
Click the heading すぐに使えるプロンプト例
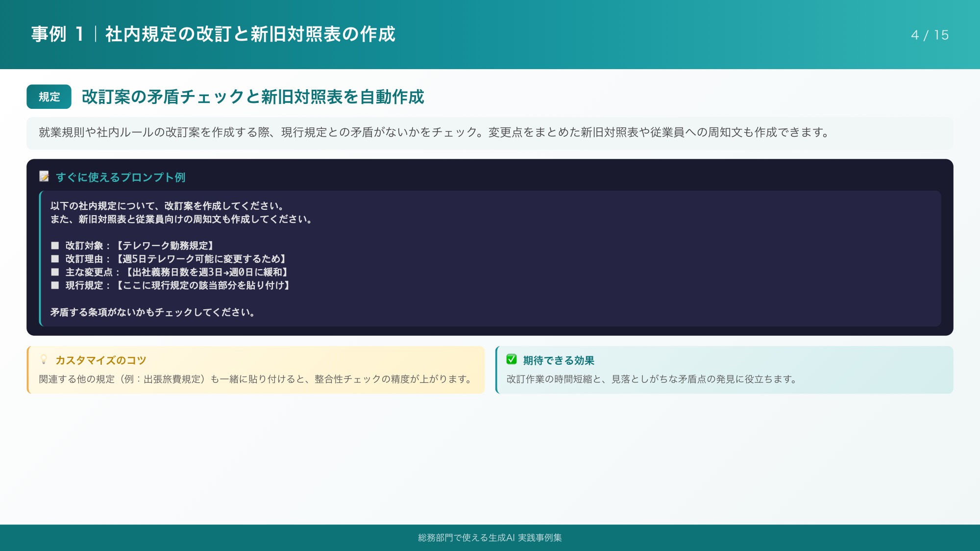tap(121, 177)
